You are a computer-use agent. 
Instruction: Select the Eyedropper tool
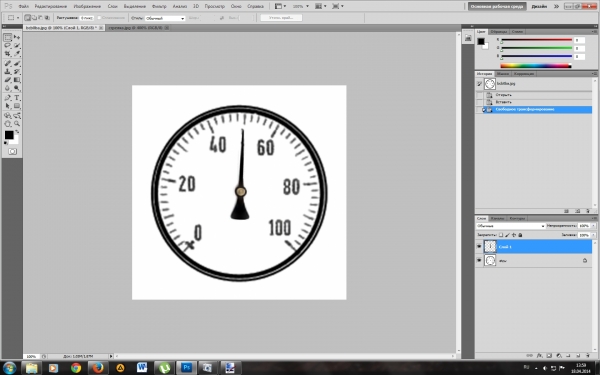click(x=17, y=54)
